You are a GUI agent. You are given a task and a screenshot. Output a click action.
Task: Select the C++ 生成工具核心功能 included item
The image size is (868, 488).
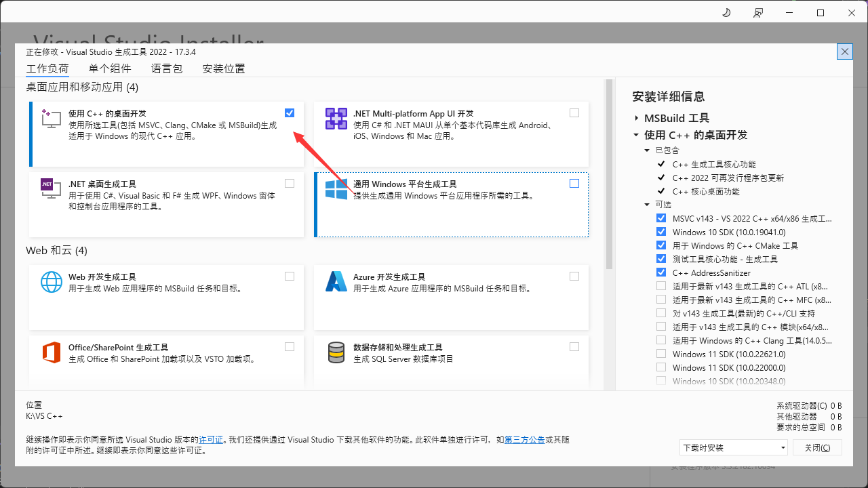(x=714, y=164)
